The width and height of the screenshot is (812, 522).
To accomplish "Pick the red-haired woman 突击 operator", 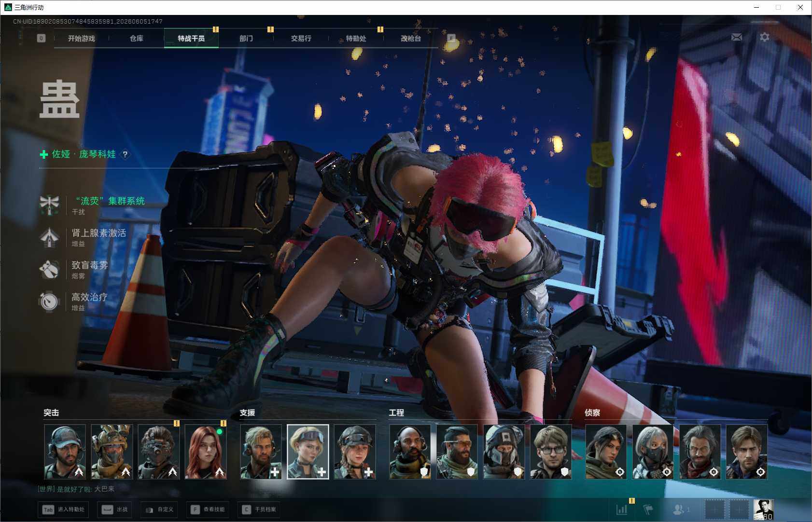I will click(206, 452).
